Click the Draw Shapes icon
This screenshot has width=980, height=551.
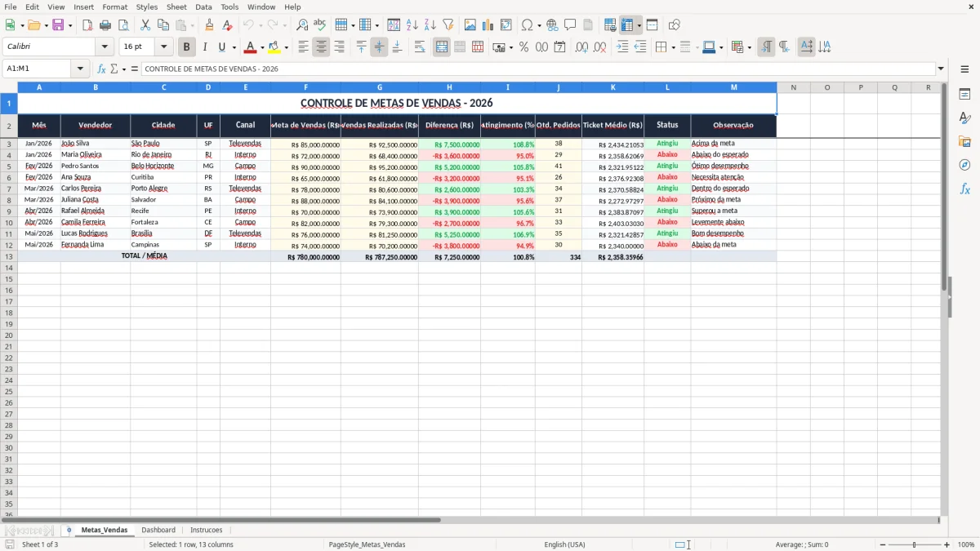674,25
